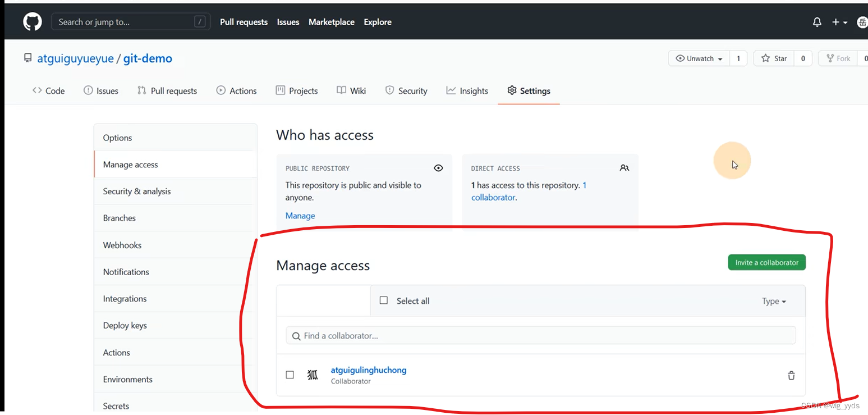Open the atguiguyueyue owner link
The height and width of the screenshot is (415, 868).
click(75, 58)
